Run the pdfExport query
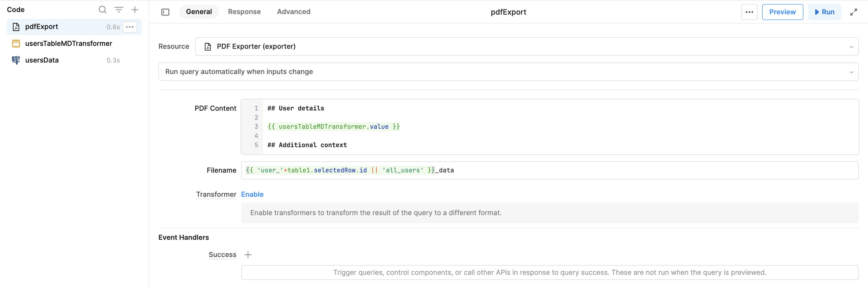This screenshot has height=288, width=868. pos(824,12)
